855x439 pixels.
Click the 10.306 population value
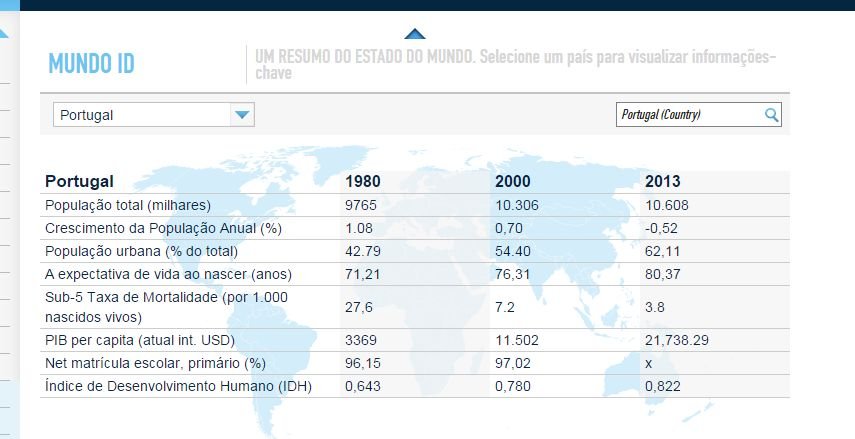tap(516, 205)
